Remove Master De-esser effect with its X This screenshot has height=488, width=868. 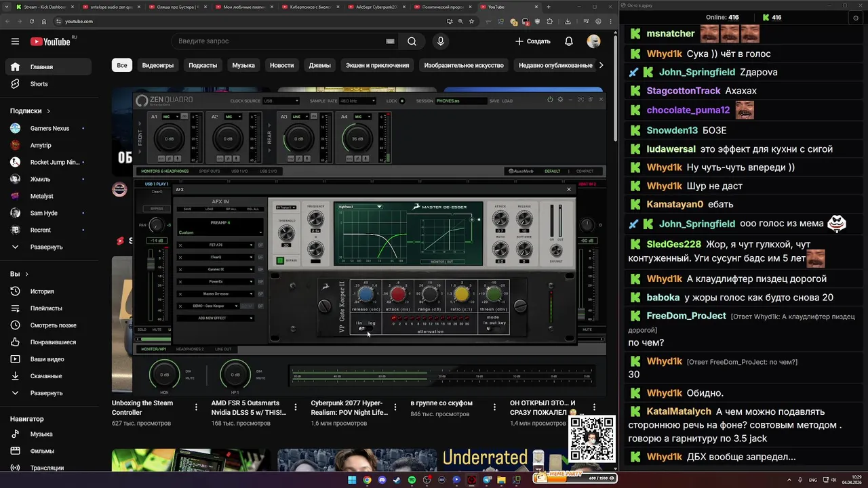(x=180, y=294)
